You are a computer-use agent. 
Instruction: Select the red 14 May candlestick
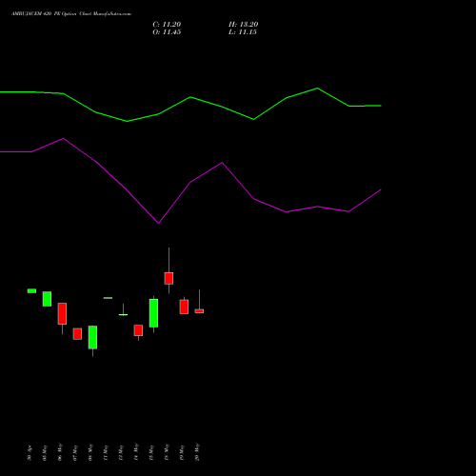click(x=138, y=330)
